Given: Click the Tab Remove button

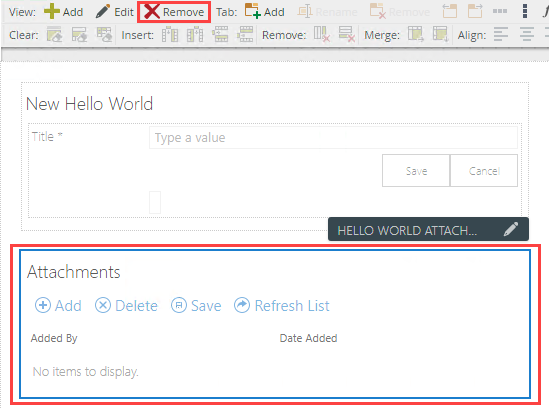Looking at the screenshot, I should coord(399,12).
